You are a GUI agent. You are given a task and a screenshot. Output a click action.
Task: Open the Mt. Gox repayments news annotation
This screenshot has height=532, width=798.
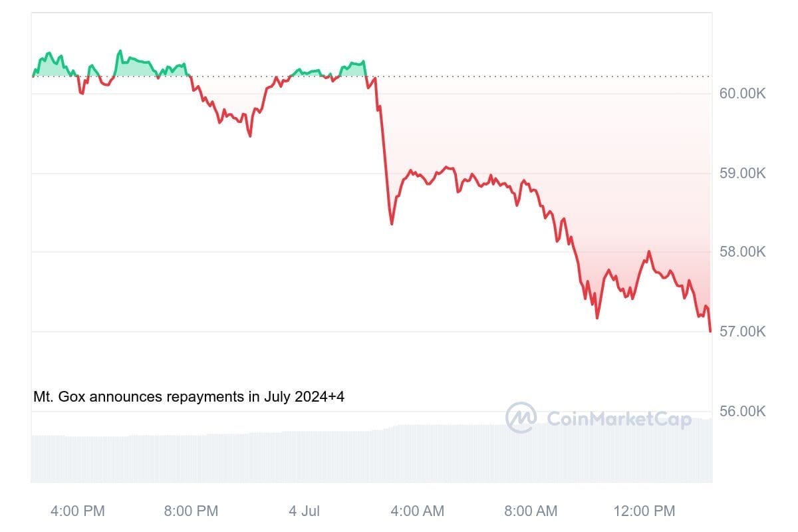[189, 397]
